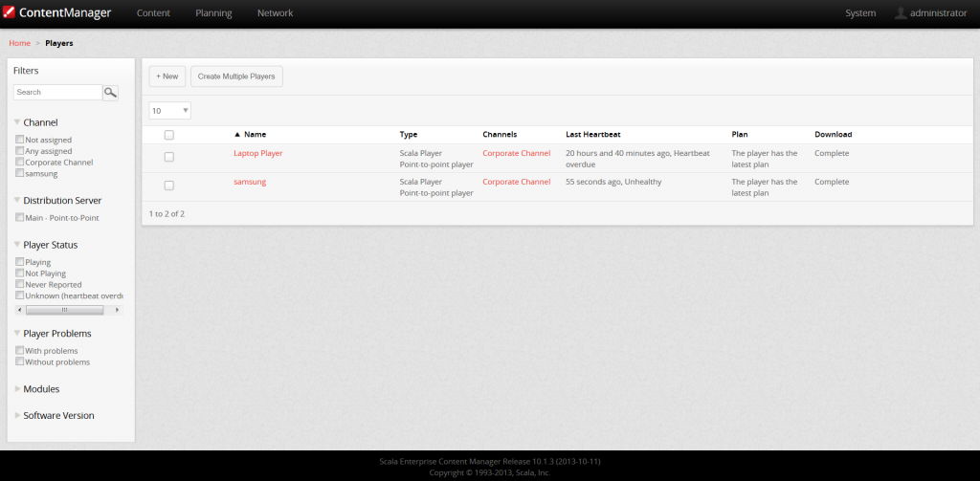Viewport: 980px width, 481px height.
Task: Click the '20 hours and 40 minutes ago' cell
Action: coord(635,159)
